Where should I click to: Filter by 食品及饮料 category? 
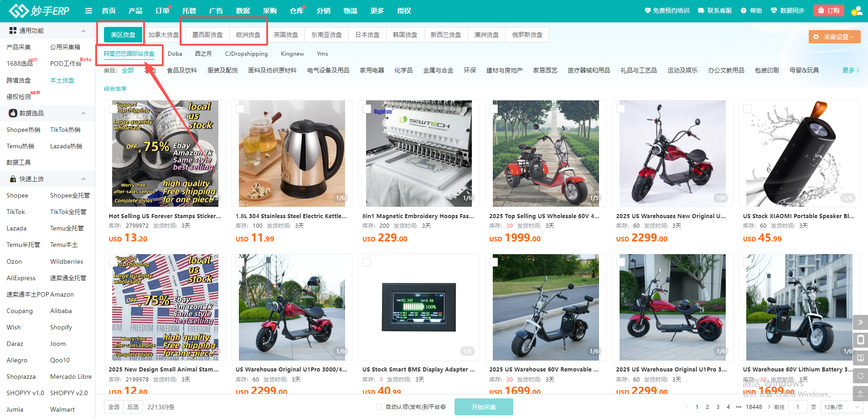pyautogui.click(x=182, y=70)
